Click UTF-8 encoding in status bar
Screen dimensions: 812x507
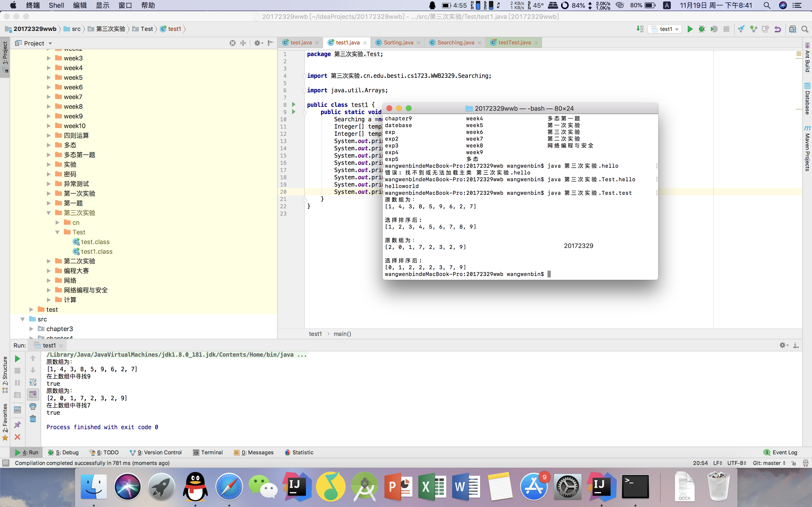737,463
